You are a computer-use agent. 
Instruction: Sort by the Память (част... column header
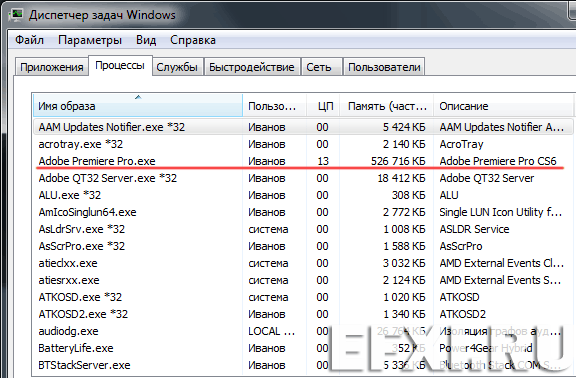tap(386, 106)
